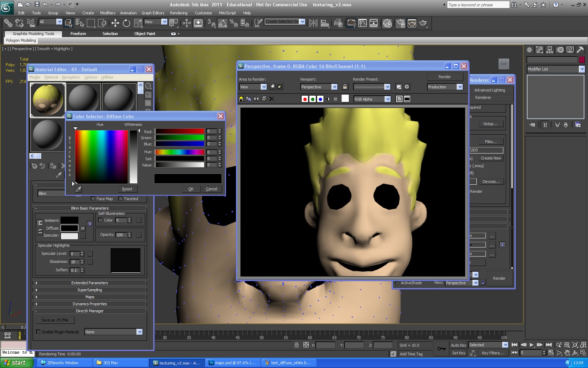This screenshot has height=368, width=588.
Task: Copy the rendered image to clipboard
Action: [x=249, y=99]
